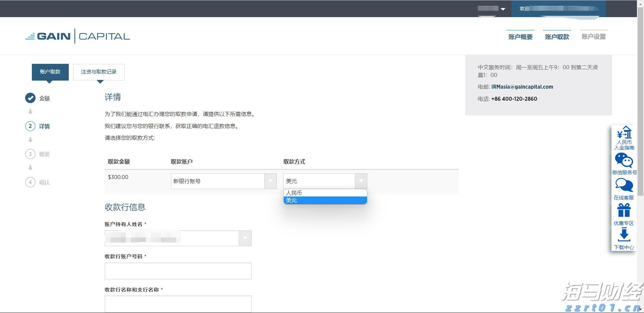644x313 pixels.
Task: Select step 3 概要 circle
Action: click(x=30, y=154)
